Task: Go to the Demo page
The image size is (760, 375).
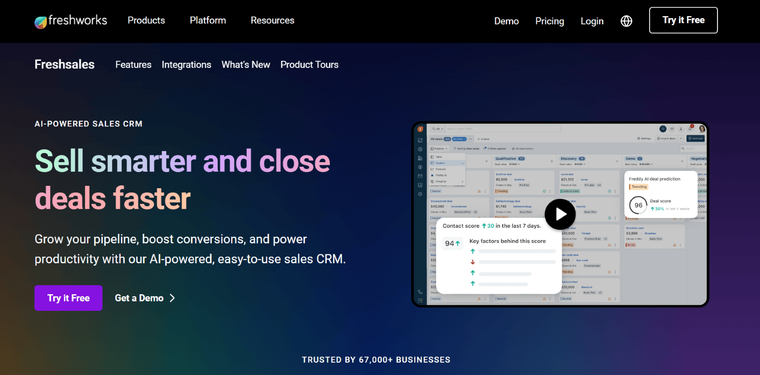Action: pos(507,21)
